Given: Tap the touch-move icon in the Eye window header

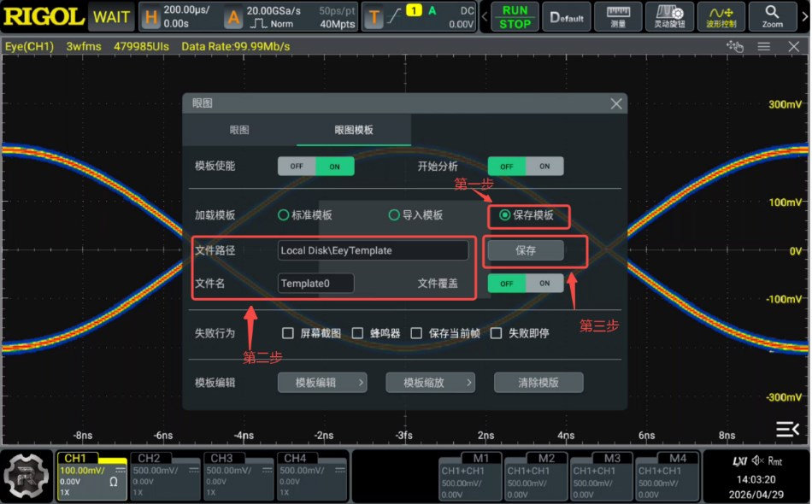Looking at the screenshot, I should click(735, 47).
